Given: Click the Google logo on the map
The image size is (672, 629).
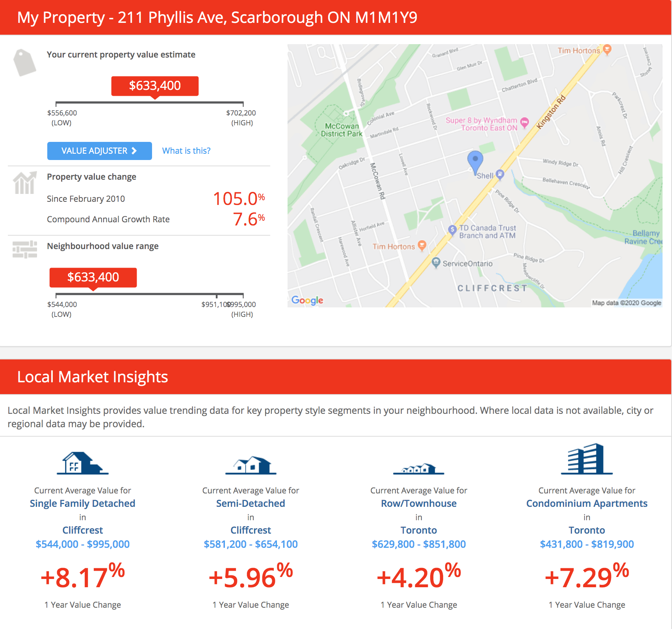Looking at the screenshot, I should coord(307,300).
